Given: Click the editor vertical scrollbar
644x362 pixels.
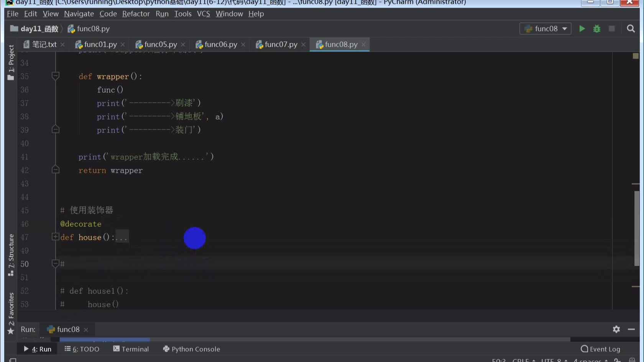Looking at the screenshot, I should tap(636, 222).
